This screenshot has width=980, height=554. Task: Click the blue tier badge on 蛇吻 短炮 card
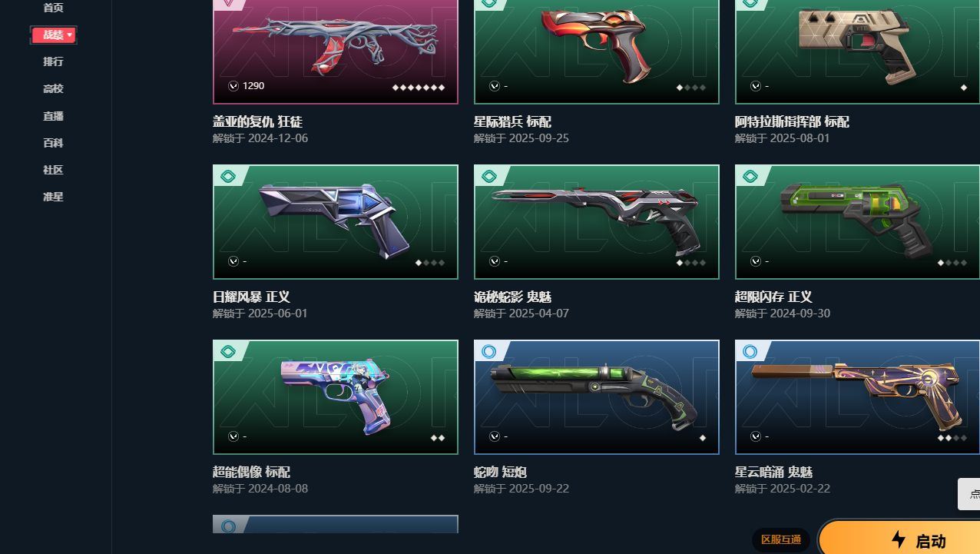[488, 352]
